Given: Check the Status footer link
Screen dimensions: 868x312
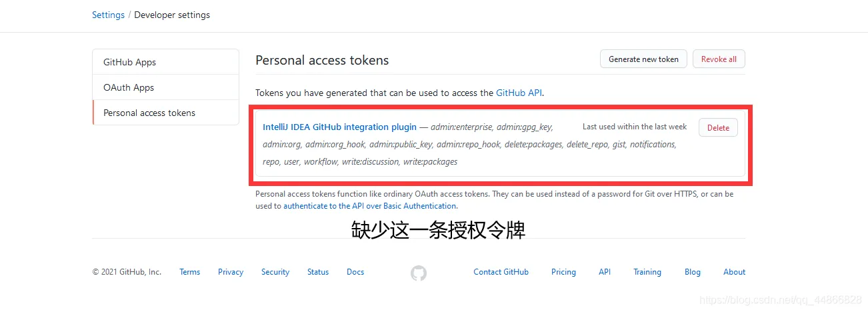Looking at the screenshot, I should (x=318, y=272).
